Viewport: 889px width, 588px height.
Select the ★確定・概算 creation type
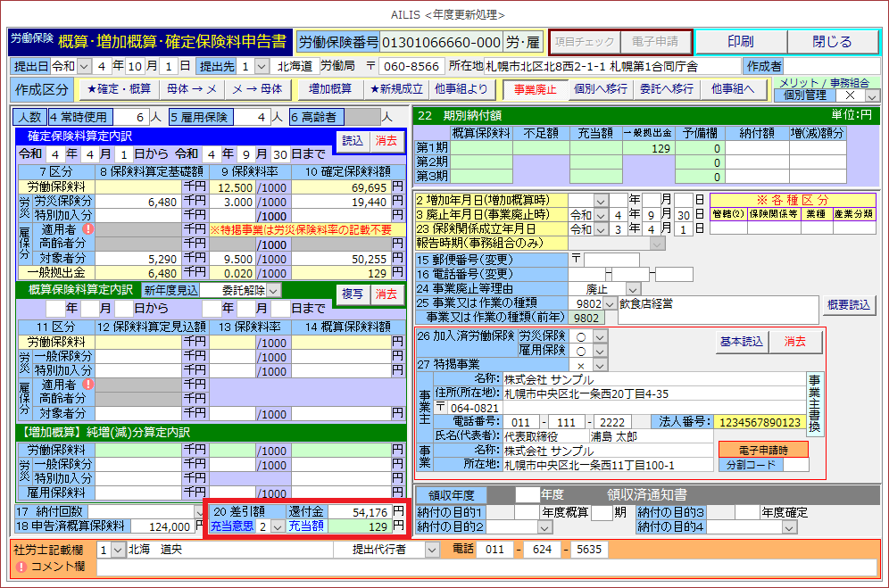[118, 89]
